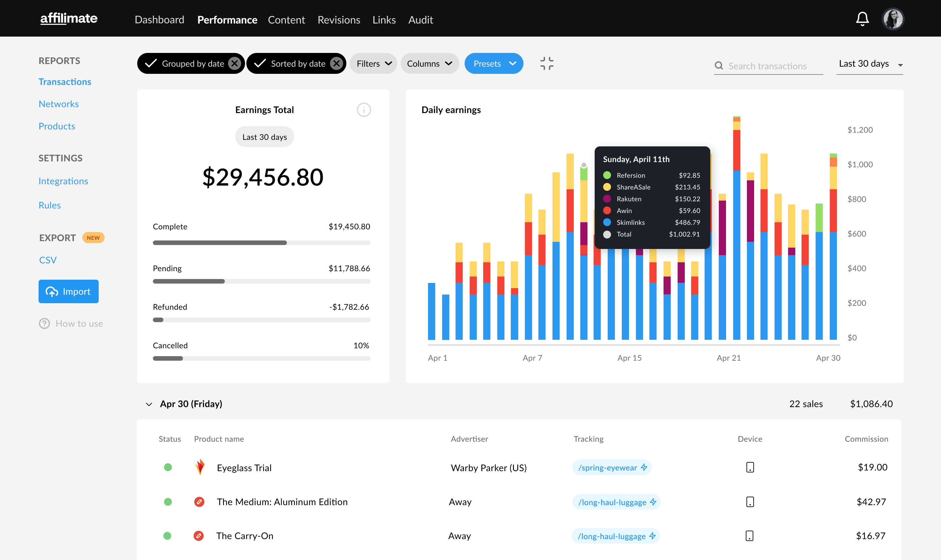Click the Transactions report icon in sidebar
Viewport: 941px width, 560px height.
pos(65,81)
